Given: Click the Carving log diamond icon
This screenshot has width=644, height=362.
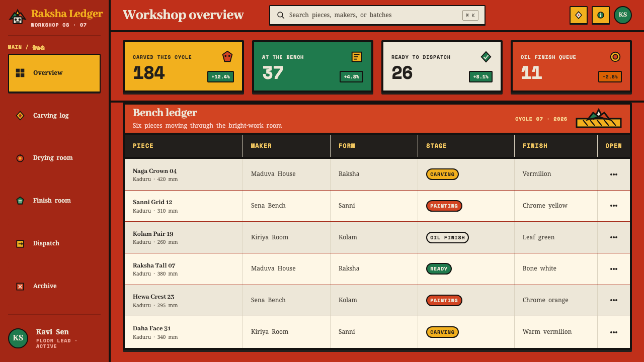Looking at the screenshot, I should [20, 116].
